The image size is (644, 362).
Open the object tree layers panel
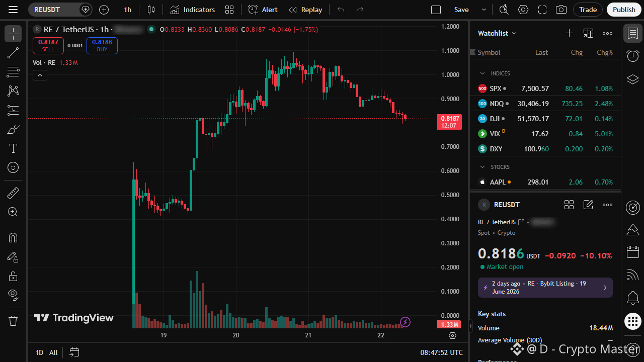pyautogui.click(x=632, y=79)
